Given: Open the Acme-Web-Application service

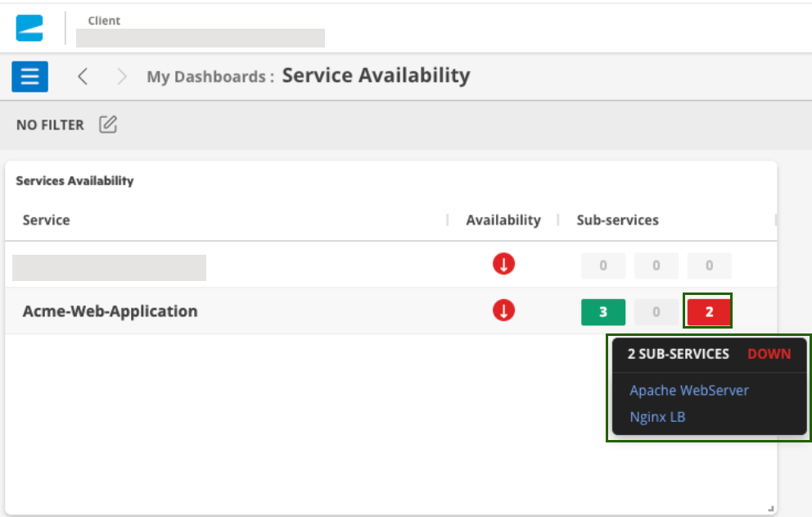Looking at the screenshot, I should (x=110, y=311).
